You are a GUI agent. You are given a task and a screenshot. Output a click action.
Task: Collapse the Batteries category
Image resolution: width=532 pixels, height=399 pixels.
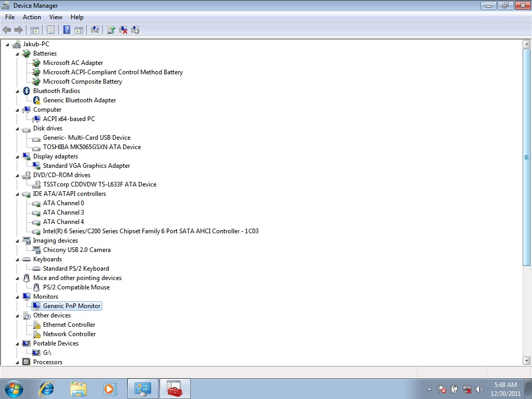[x=17, y=54]
